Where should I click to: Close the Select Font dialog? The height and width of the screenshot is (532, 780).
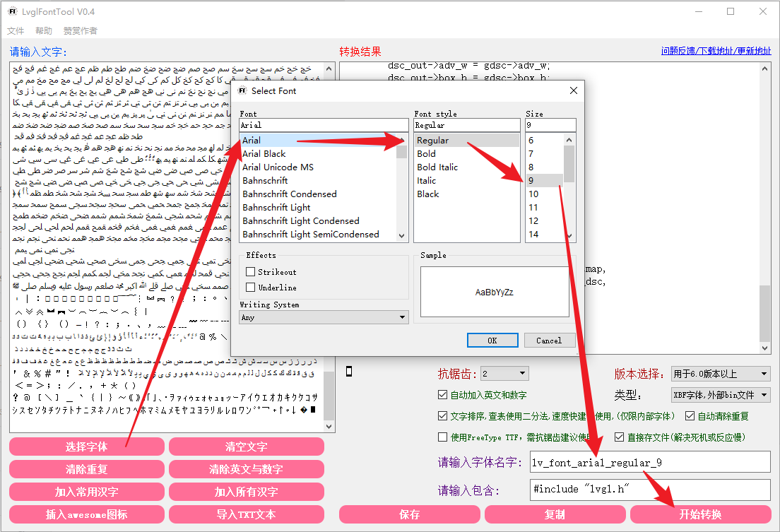(574, 90)
